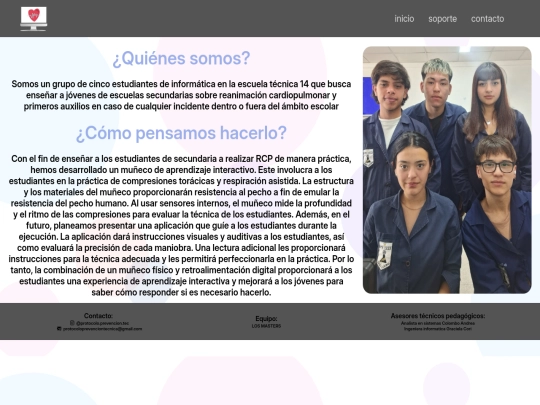Click paragraph starting 'Somos un grupo de cinco'
The image size is (540, 405).
(181, 95)
